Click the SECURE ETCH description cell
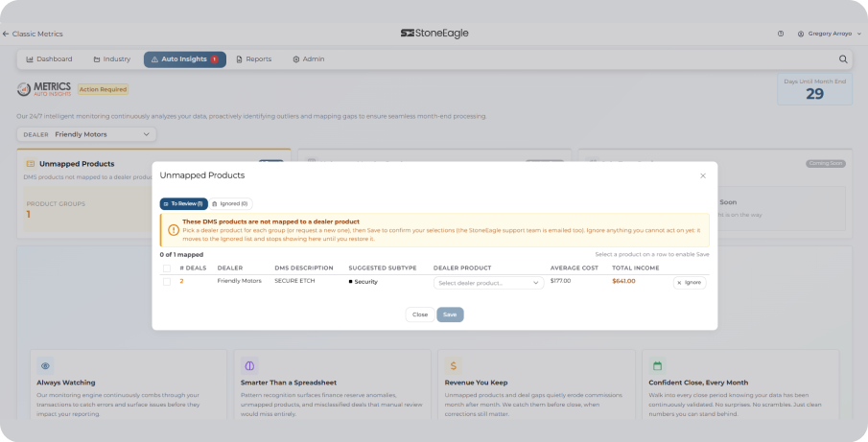The width and height of the screenshot is (868, 442). [x=294, y=281]
